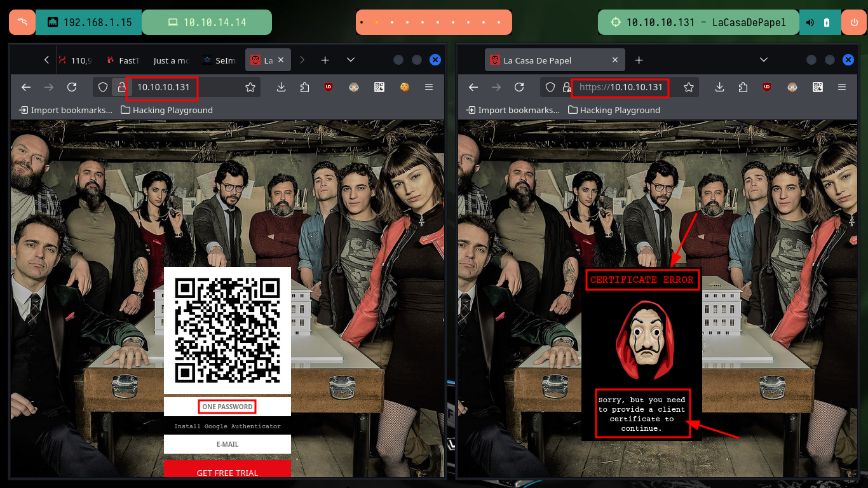Open the QR code extension in right browser
Screen dimensions: 868x488
tap(818, 87)
